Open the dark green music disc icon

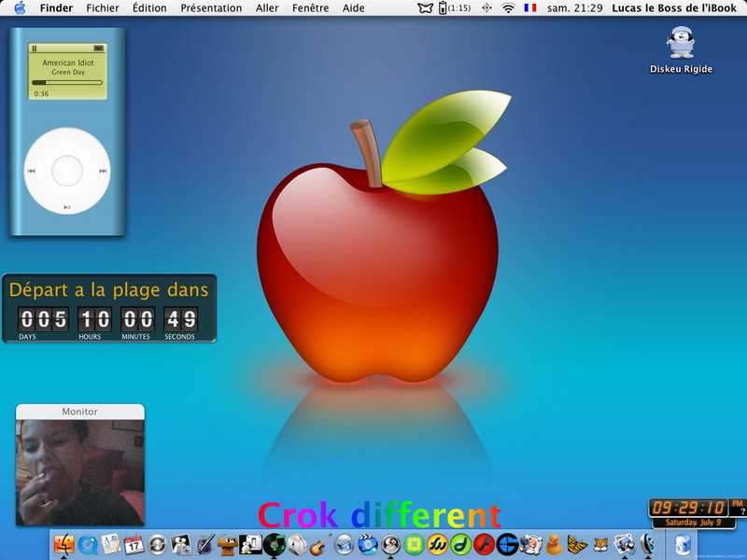(274, 544)
